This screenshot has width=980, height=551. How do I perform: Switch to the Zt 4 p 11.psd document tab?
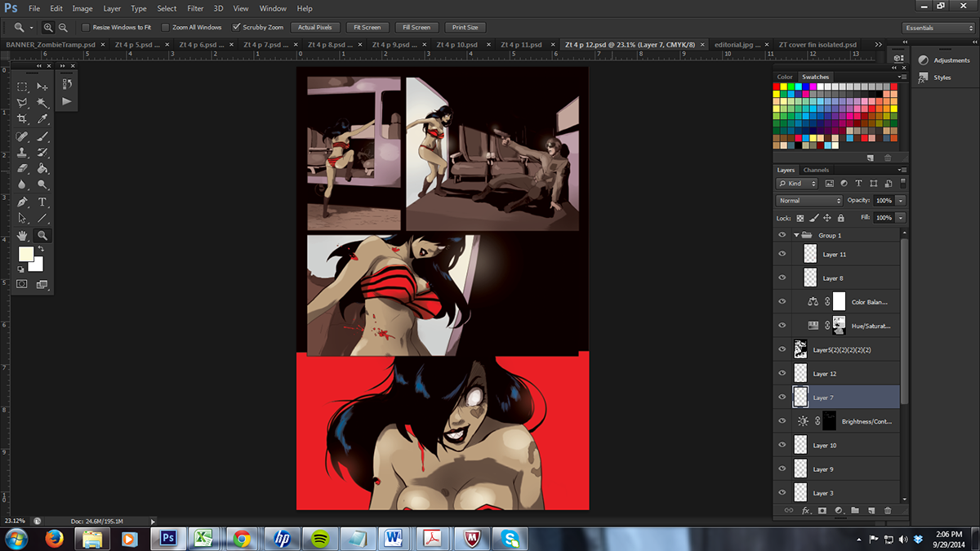coord(522,45)
